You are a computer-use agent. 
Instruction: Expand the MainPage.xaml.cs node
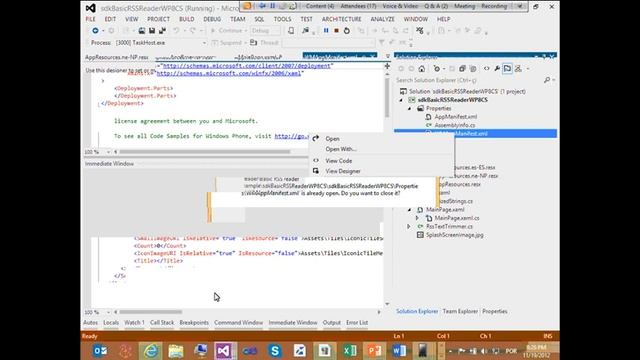[418, 218]
